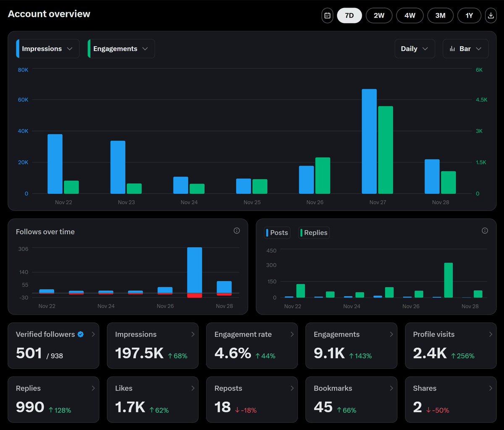Screen dimensions: 504x430
Task: Click Follows over time title
Action: click(x=45, y=232)
